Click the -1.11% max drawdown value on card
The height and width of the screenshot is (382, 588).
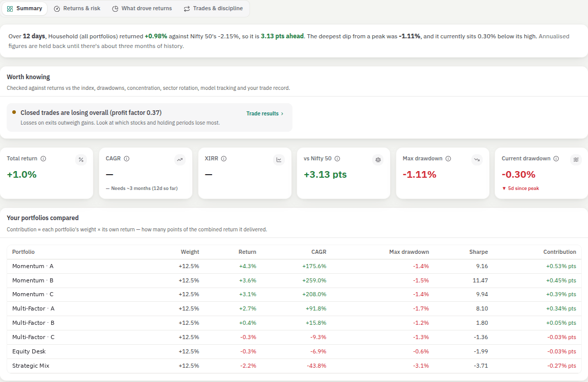[419, 175]
